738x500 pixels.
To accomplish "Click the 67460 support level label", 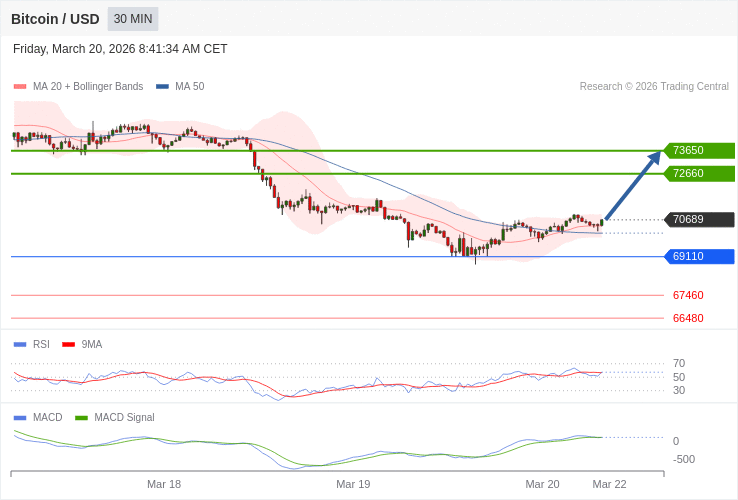I will click(x=688, y=295).
